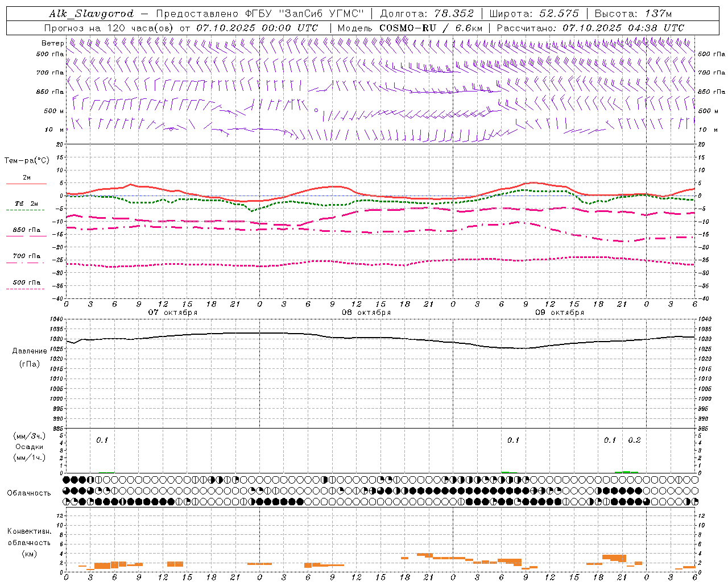Click the Td 2м legend label
The width and height of the screenshot is (728, 582).
(x=26, y=203)
